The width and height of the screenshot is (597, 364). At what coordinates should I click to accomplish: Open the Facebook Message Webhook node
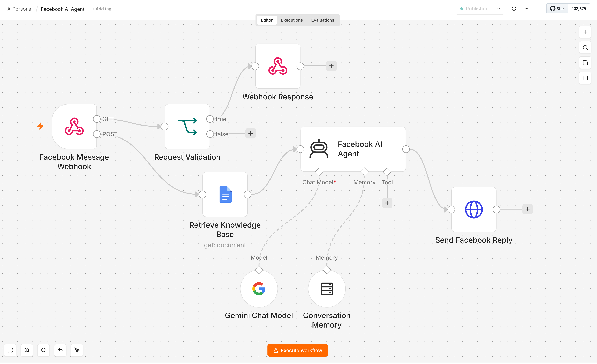(74, 127)
